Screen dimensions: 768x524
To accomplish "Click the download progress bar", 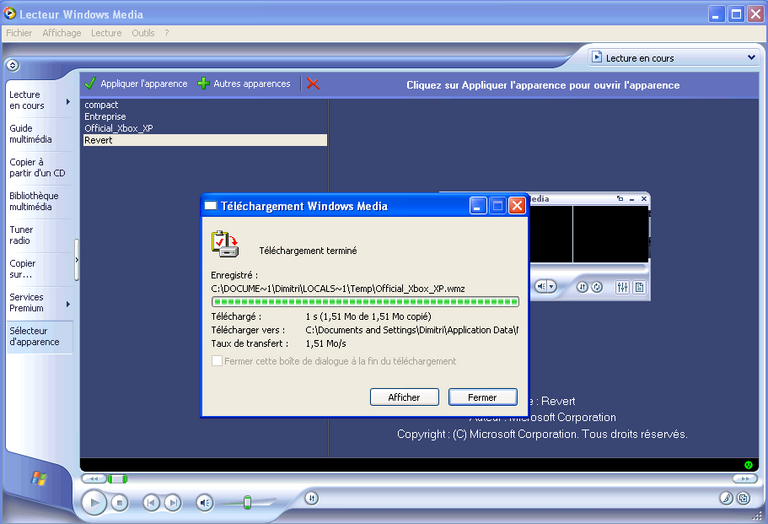I will (365, 302).
